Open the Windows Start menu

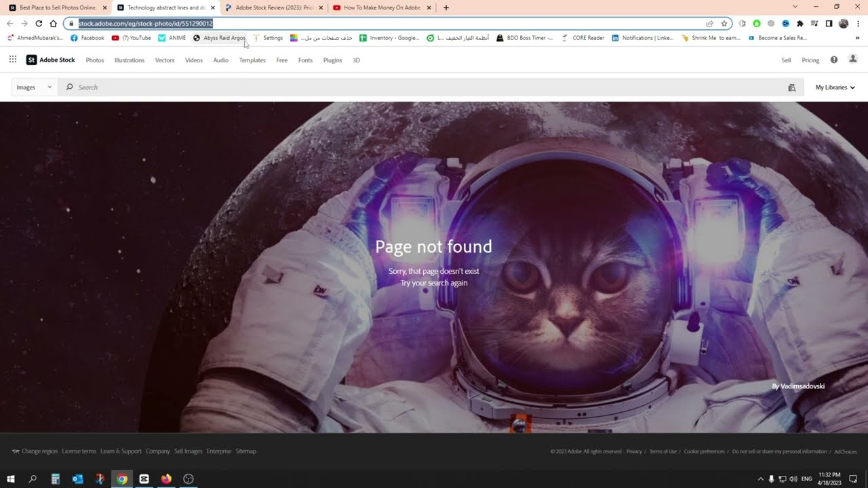[x=11, y=479]
